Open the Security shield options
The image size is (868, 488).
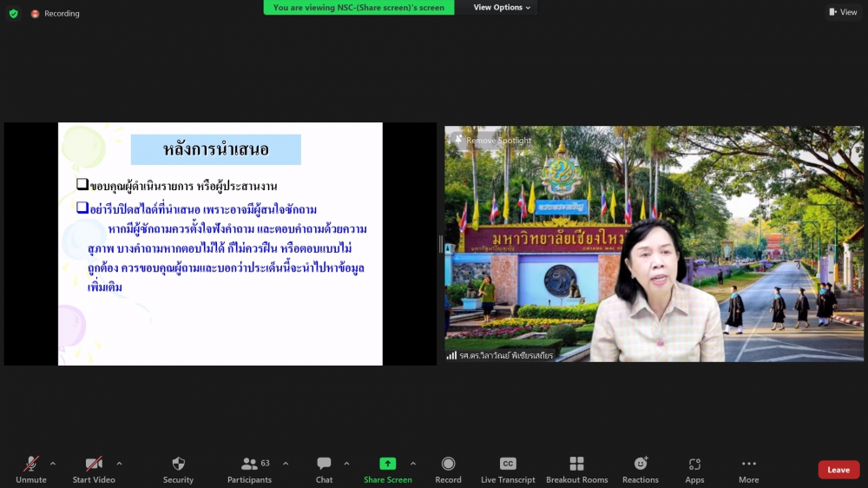point(178,469)
